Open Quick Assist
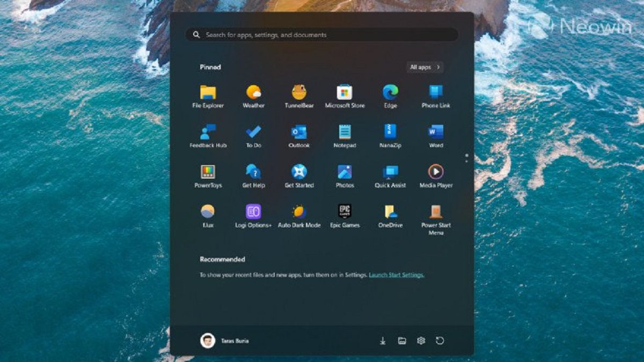 tap(390, 176)
